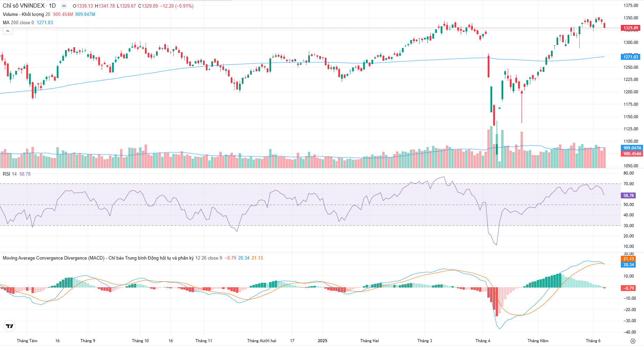
Task: Click the 58.78 value in the RSI legend
Action: 25,174
